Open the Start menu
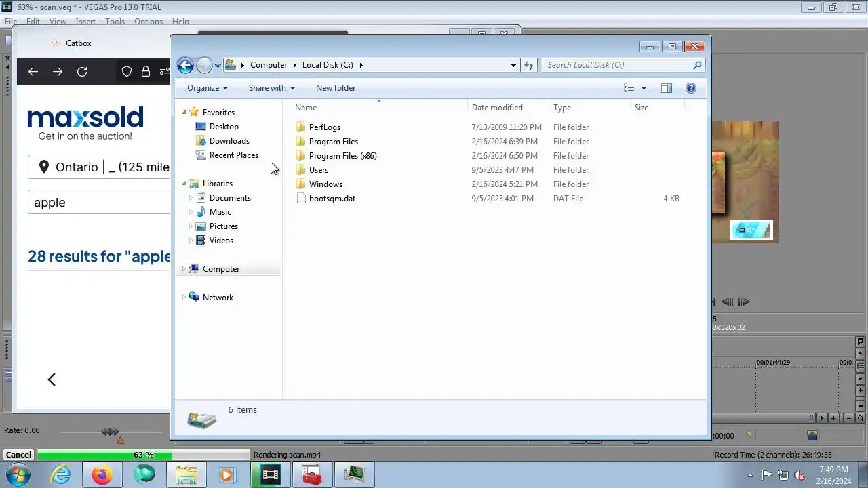The height and width of the screenshot is (488, 868). point(18,474)
